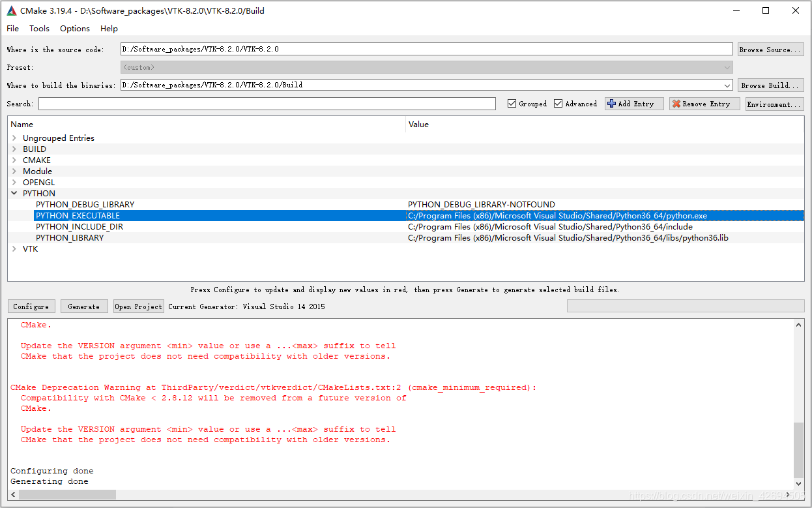Select the PYTHON_DEBUG_LIBRARY entry

click(x=85, y=205)
